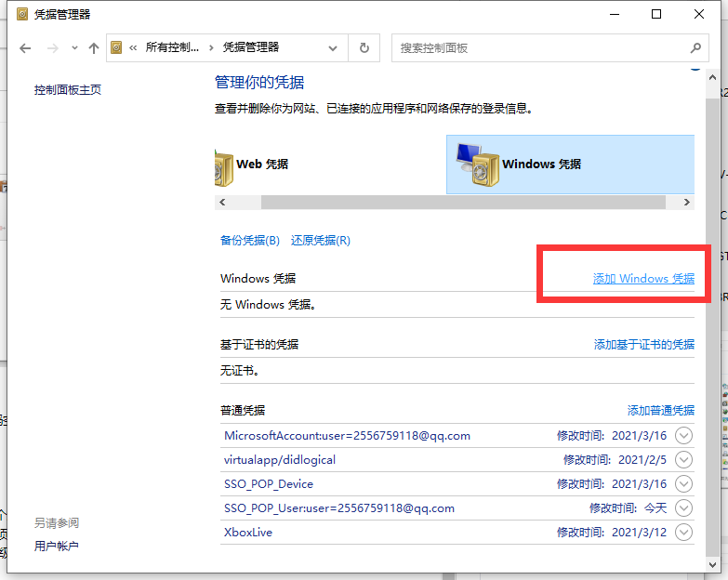
Task: Expand the XboxLive credential entry
Action: point(684,532)
